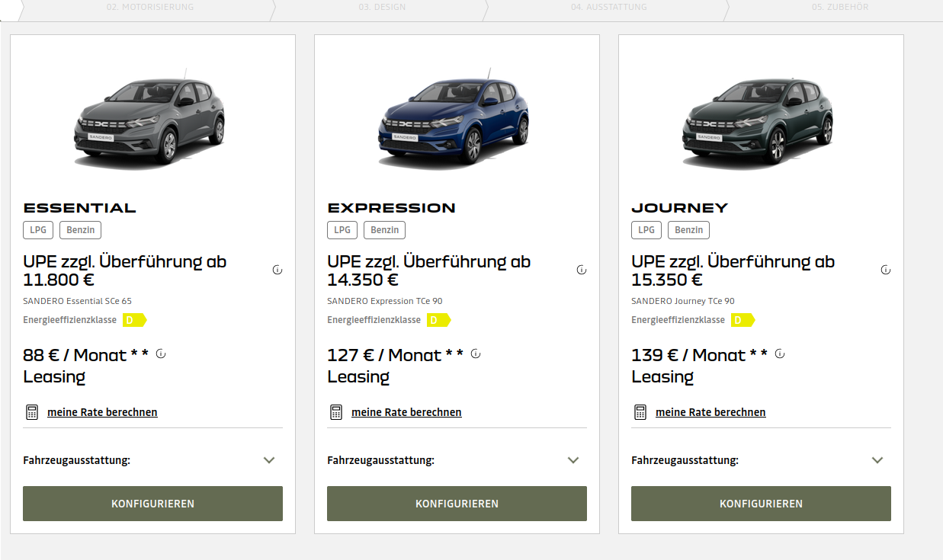This screenshot has height=560, width=943.
Task: Click Energieeffizienzklasse D label on Journey card
Action: click(x=743, y=320)
